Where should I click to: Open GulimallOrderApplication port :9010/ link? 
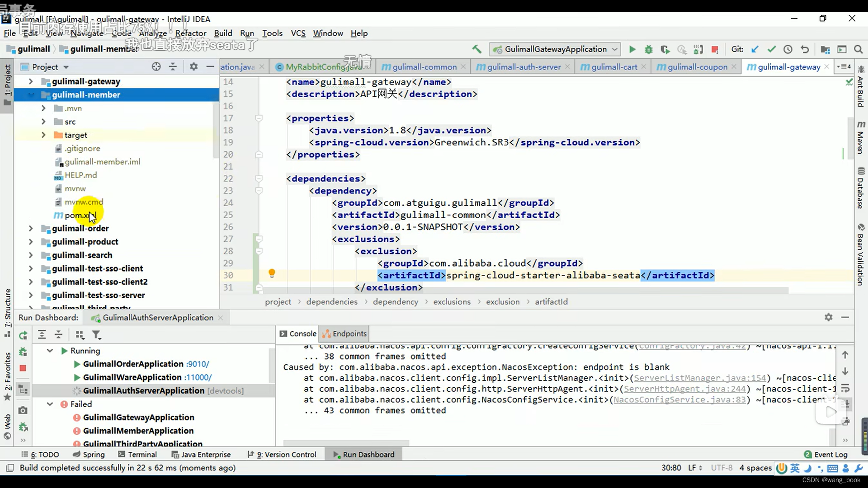point(198,364)
